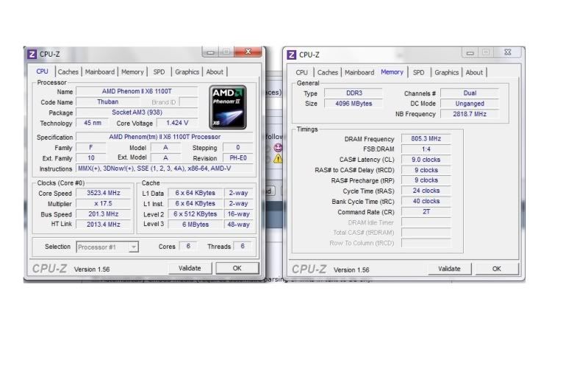Click the HT Link value '2013.4 MHz'
The width and height of the screenshot is (588, 368).
click(x=104, y=224)
